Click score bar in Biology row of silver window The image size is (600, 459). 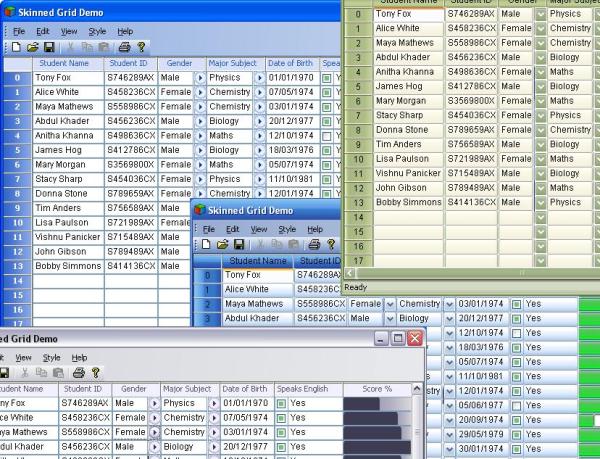[x=377, y=447]
